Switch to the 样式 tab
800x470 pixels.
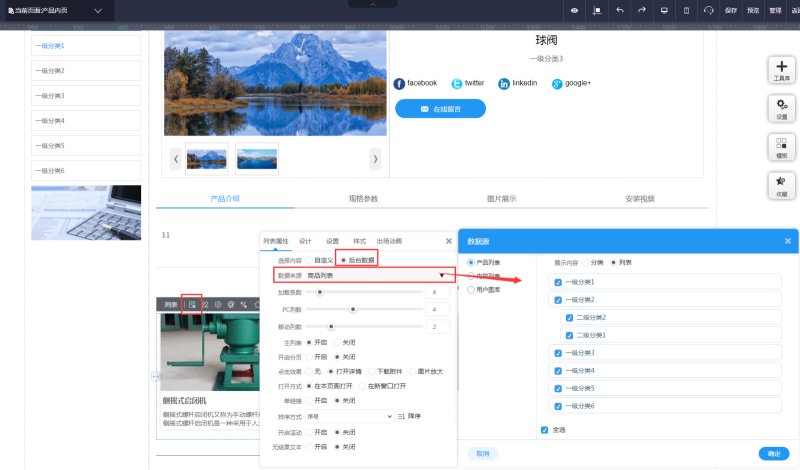360,241
